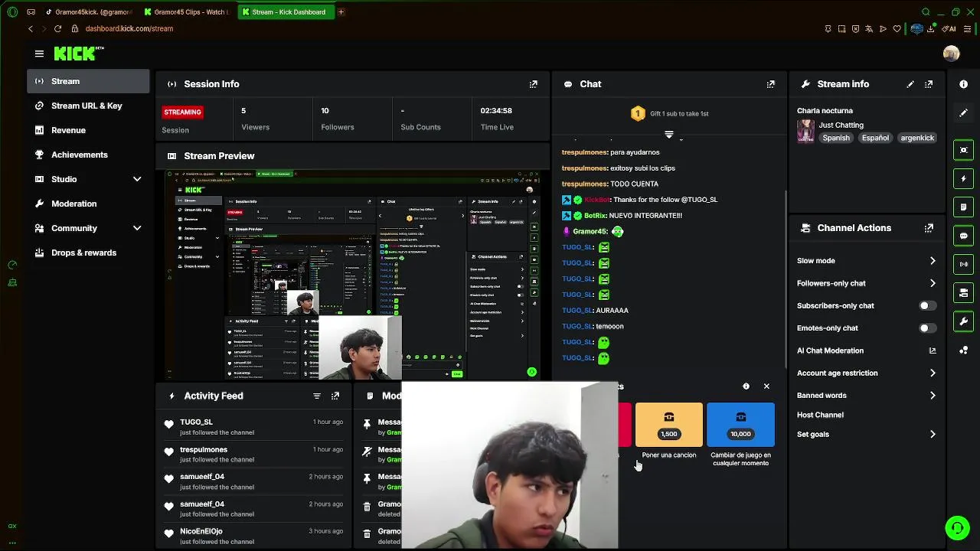Edit stream info with pencil icon in panel header
Screen dimensions: 980x551
pos(910,84)
